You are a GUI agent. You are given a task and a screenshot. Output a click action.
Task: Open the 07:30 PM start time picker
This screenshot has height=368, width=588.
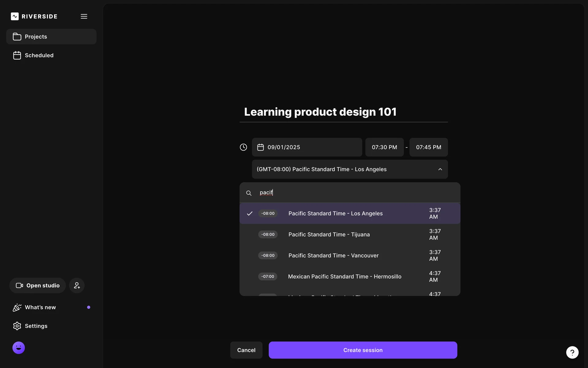point(384,147)
